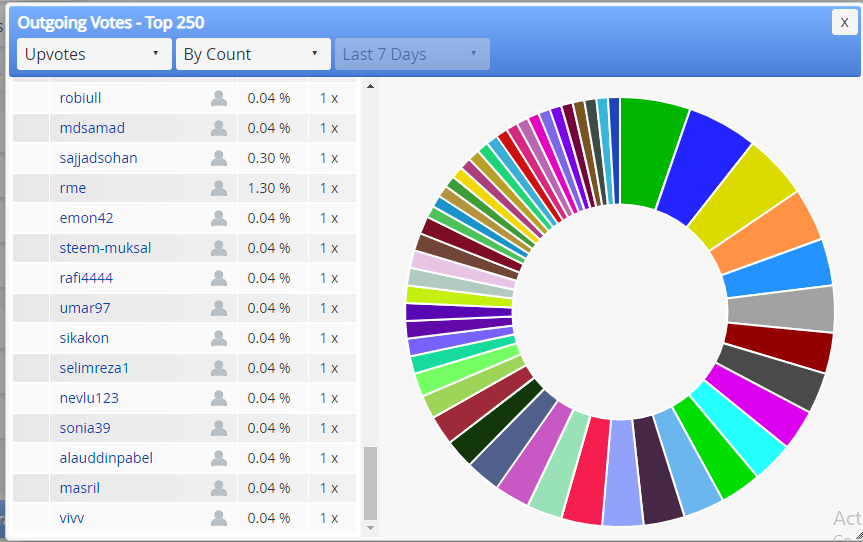Click the profile icon beside emon42
Viewport: 863px width, 542px height.
(219, 218)
